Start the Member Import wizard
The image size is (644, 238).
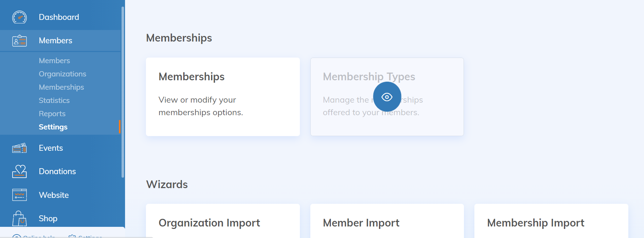387,222
